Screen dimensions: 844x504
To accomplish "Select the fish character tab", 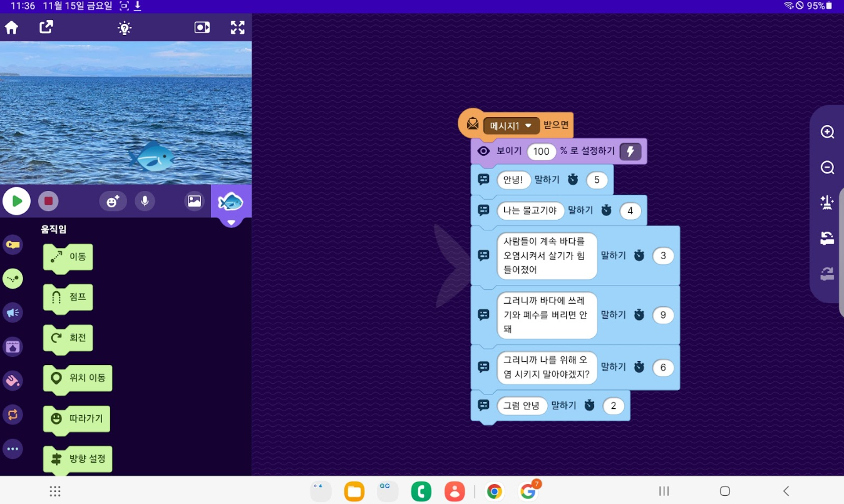I will click(x=231, y=202).
